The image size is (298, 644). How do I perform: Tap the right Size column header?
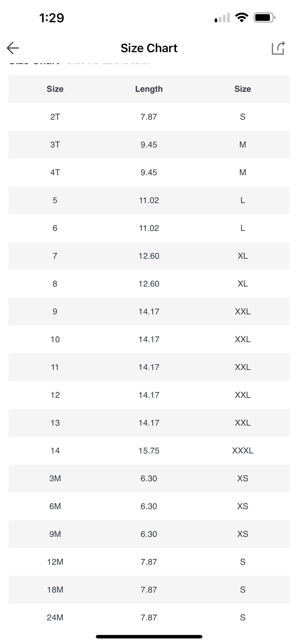point(243,89)
